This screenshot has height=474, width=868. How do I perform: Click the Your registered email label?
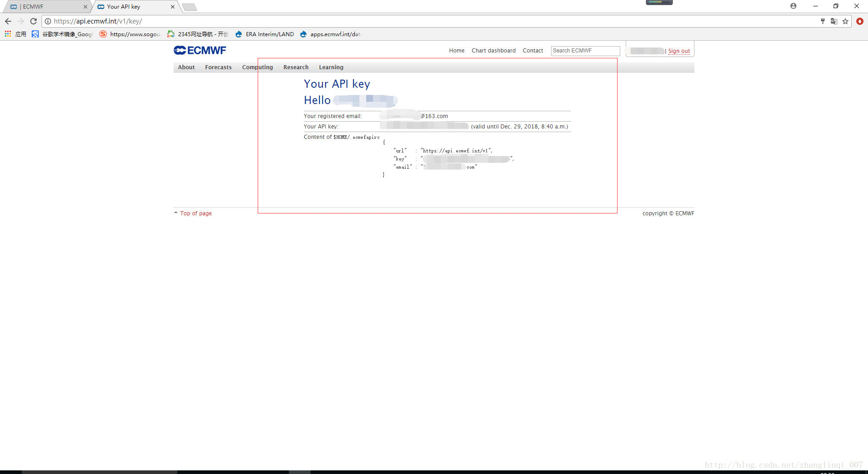(333, 116)
